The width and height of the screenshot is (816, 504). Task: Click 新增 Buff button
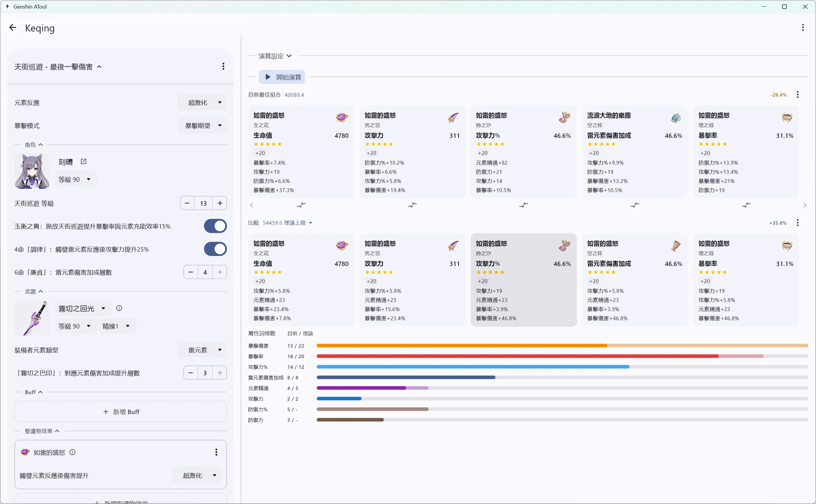point(120,412)
